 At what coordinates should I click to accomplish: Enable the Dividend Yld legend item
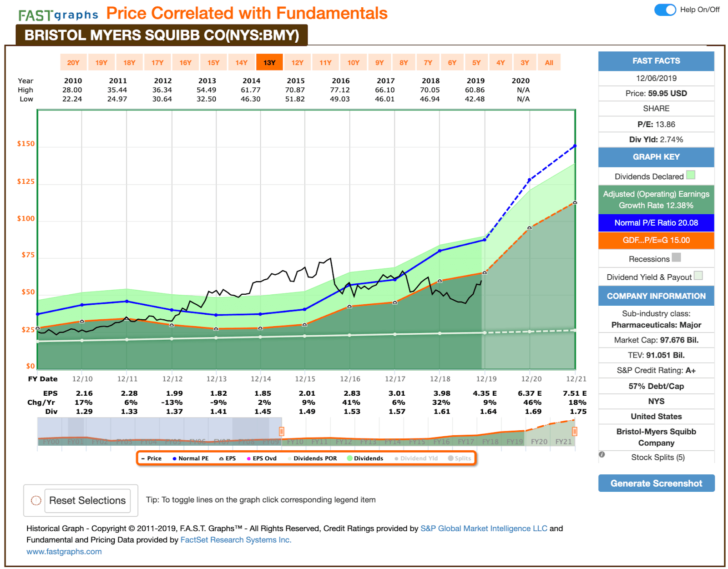(x=416, y=458)
